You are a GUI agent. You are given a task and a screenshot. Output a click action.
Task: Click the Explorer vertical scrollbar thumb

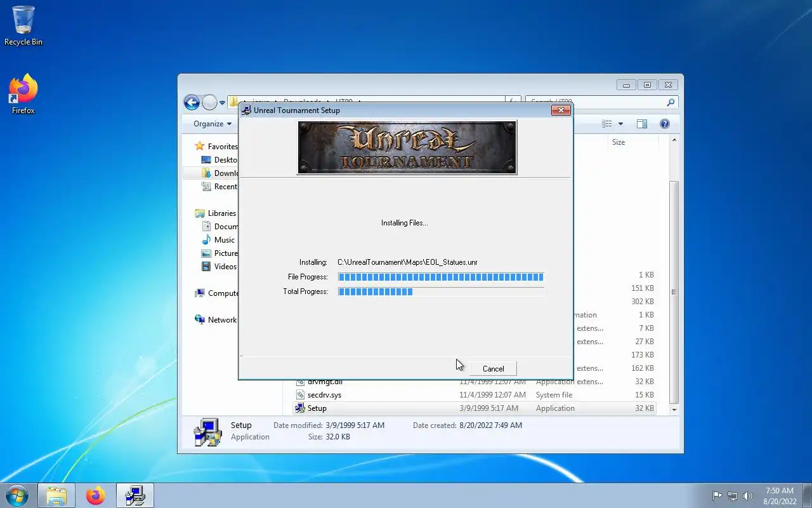pyautogui.click(x=674, y=292)
